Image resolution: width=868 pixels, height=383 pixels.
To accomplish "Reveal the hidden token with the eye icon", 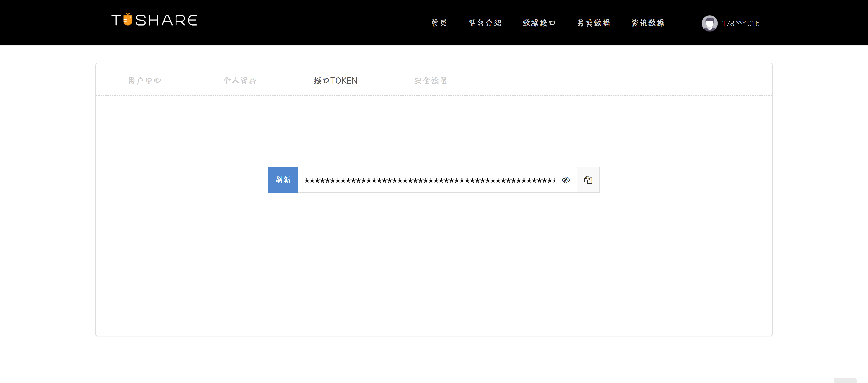I will [566, 180].
